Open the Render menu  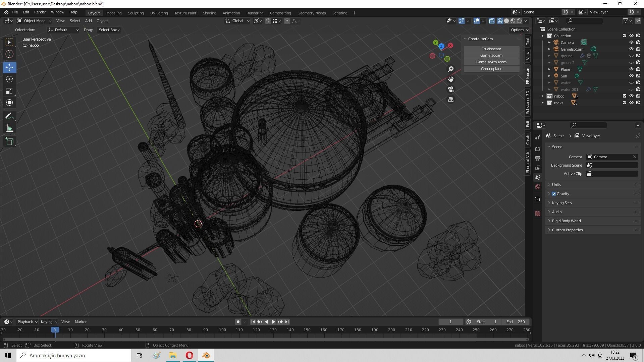pyautogui.click(x=40, y=12)
